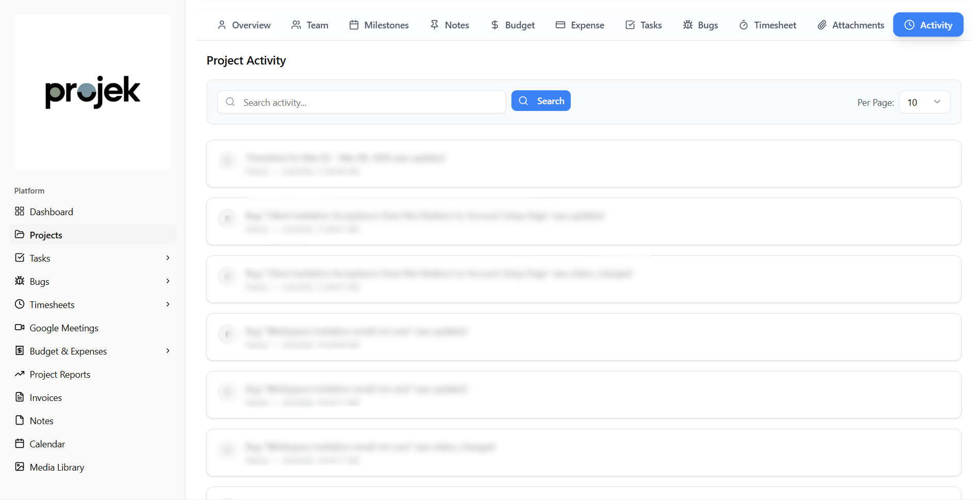Expand the Timesheets sidebar chevron

point(168,304)
